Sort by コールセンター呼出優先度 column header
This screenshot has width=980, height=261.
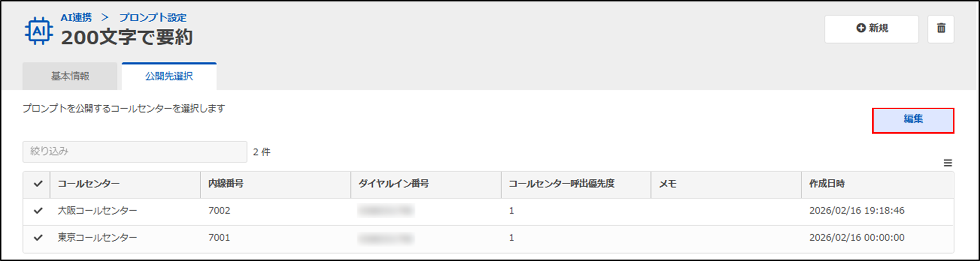pos(562,184)
